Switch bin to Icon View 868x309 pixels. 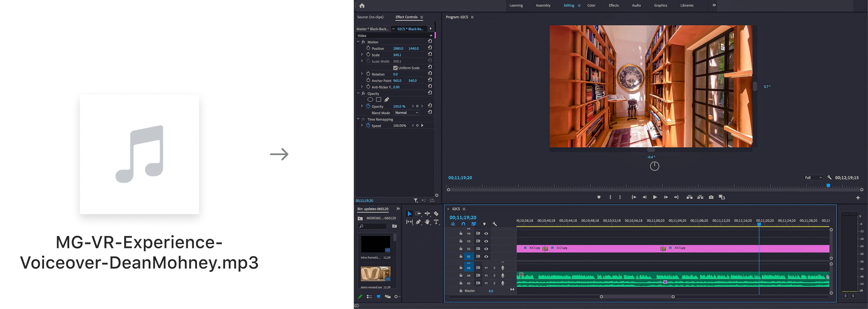(x=379, y=297)
